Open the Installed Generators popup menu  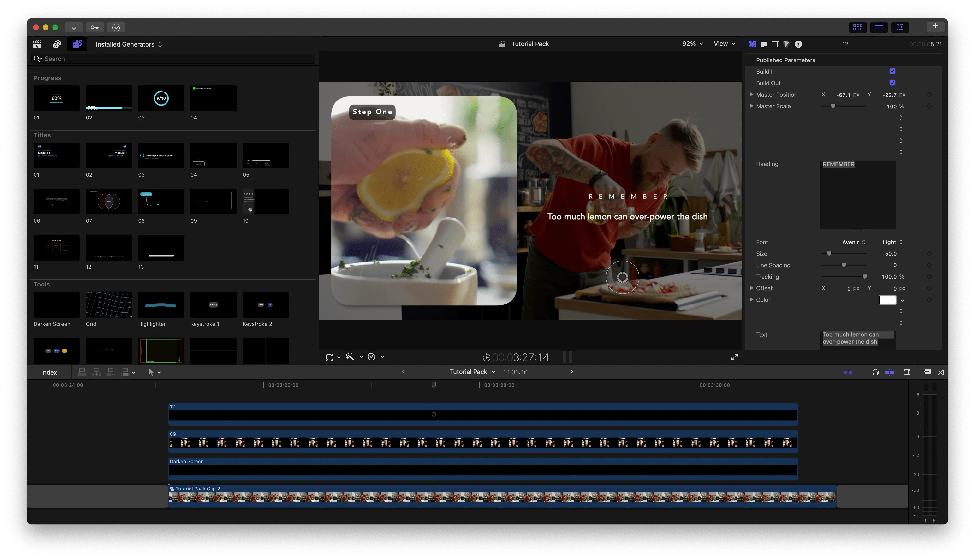pos(129,44)
